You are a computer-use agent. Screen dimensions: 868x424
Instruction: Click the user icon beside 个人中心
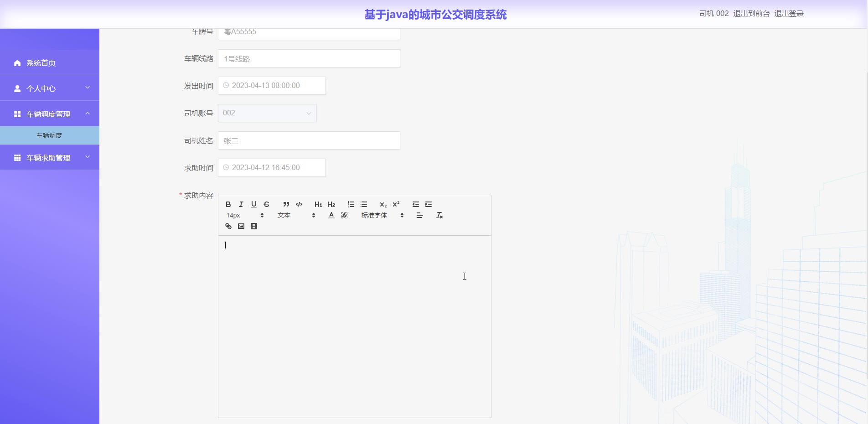[x=17, y=88]
